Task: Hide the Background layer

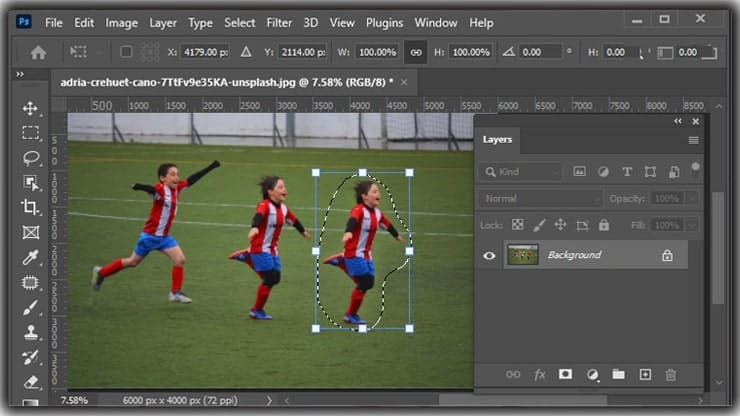Action: [489, 255]
